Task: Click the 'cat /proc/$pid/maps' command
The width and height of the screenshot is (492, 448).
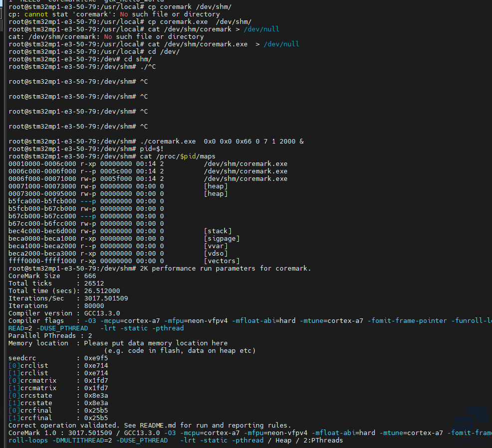Action: click(x=184, y=156)
